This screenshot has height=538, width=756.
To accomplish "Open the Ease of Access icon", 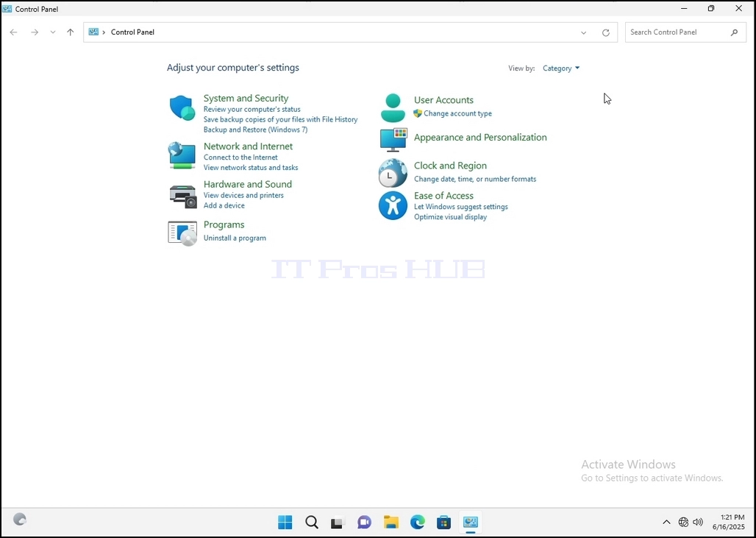I will pos(393,206).
